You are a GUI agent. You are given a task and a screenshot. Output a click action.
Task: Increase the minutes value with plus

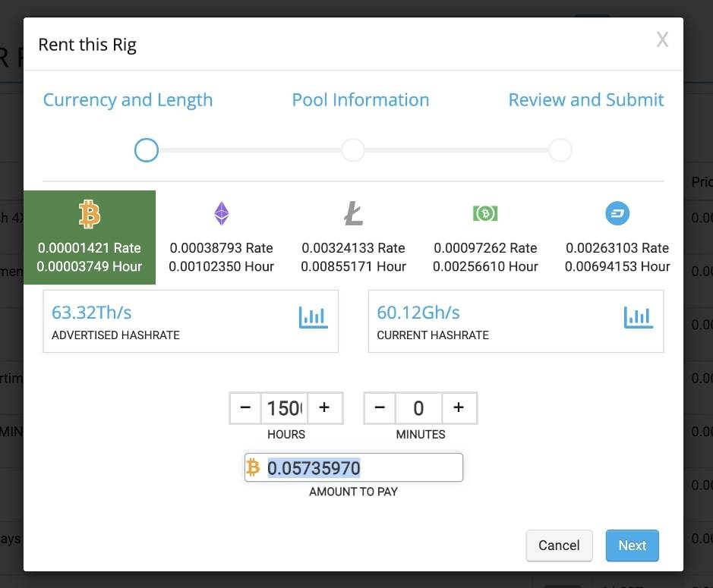click(459, 408)
